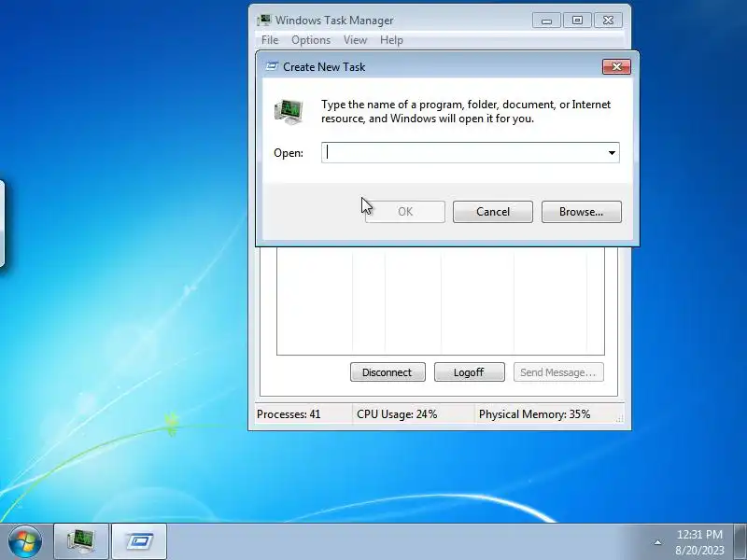
Task: Open the Help menu in Task Manager
Action: coord(391,40)
